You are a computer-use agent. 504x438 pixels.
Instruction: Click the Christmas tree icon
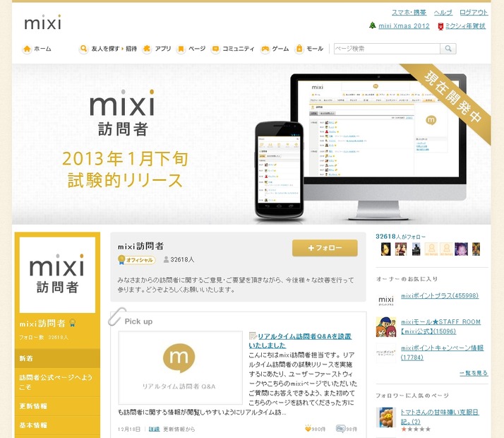pyautogui.click(x=372, y=25)
